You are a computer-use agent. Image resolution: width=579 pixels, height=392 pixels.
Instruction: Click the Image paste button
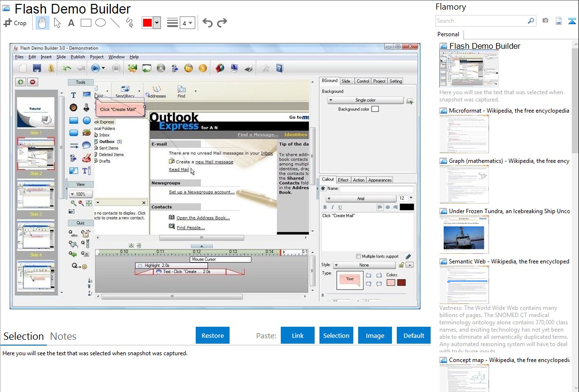(375, 335)
